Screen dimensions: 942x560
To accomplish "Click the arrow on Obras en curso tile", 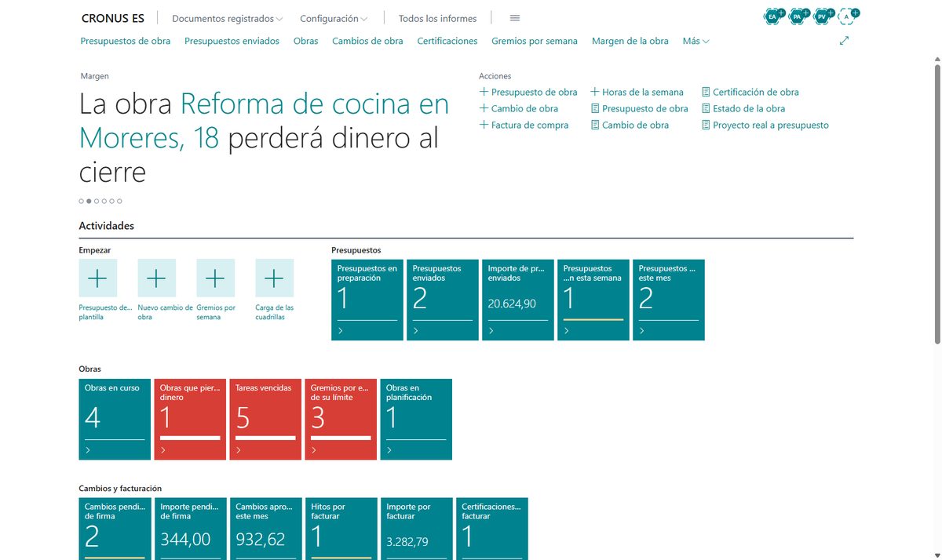I will coord(88,450).
